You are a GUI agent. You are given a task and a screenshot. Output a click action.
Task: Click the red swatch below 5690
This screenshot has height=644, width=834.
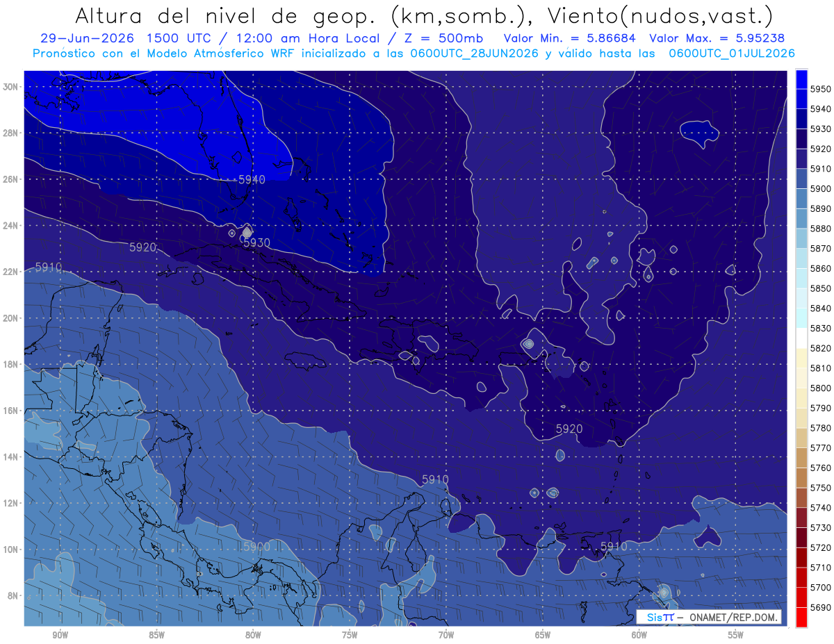pos(801,616)
